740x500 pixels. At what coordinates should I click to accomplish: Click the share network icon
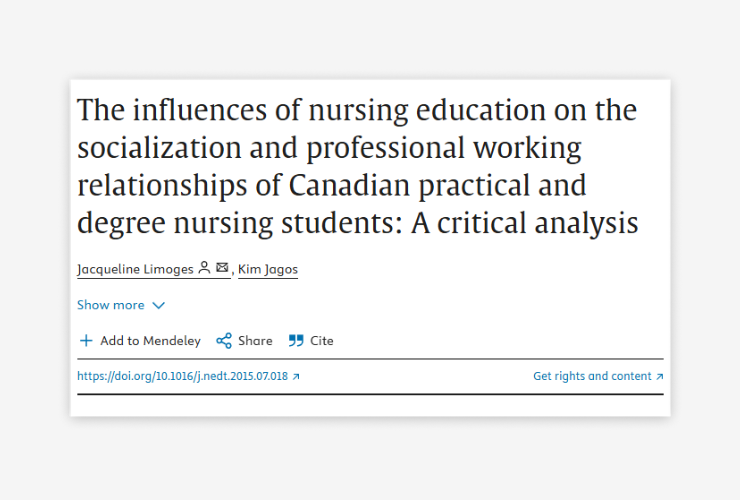pyautogui.click(x=224, y=340)
